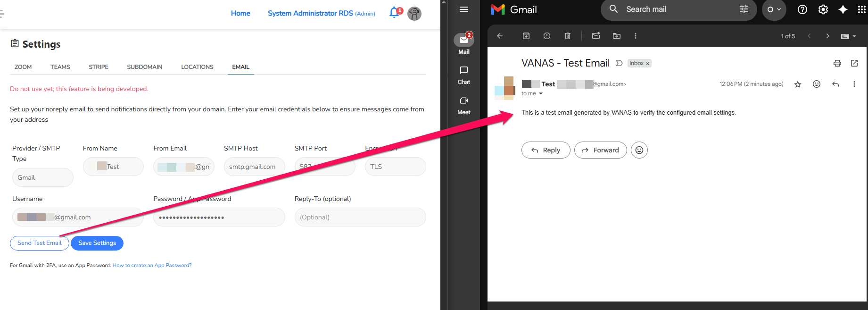Open Gmail status indicator dropdown
This screenshot has height=310, width=868.
(x=774, y=9)
